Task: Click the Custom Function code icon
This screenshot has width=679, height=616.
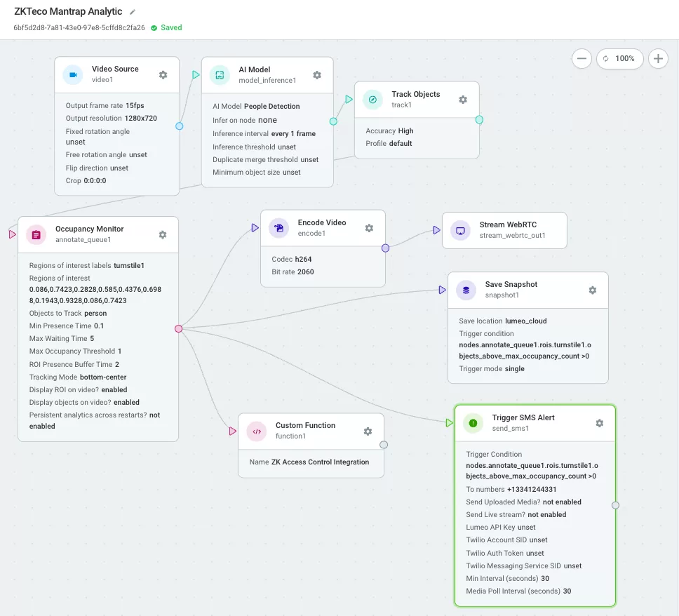Action: coord(257,431)
